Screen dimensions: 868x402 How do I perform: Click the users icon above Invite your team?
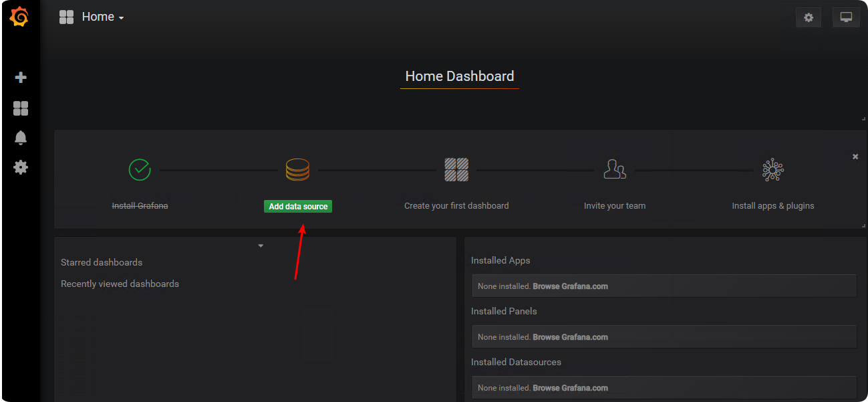point(615,169)
